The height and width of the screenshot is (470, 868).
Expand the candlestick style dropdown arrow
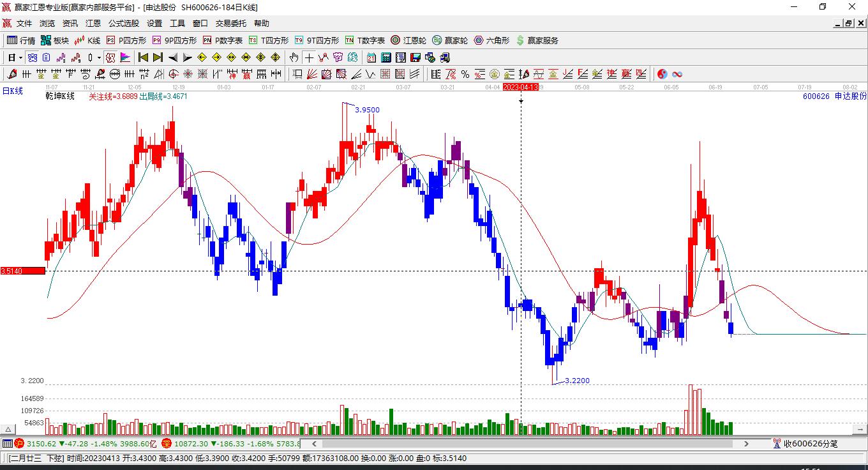99,57
